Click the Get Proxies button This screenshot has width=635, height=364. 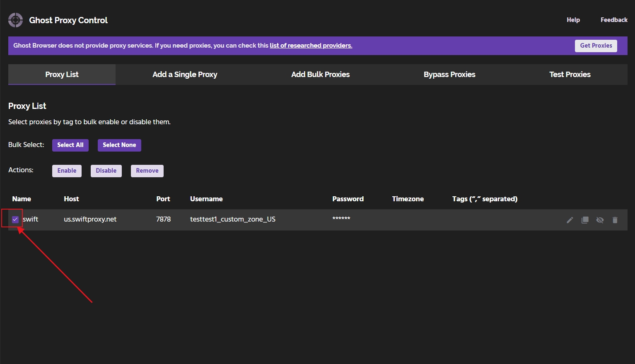(x=596, y=46)
